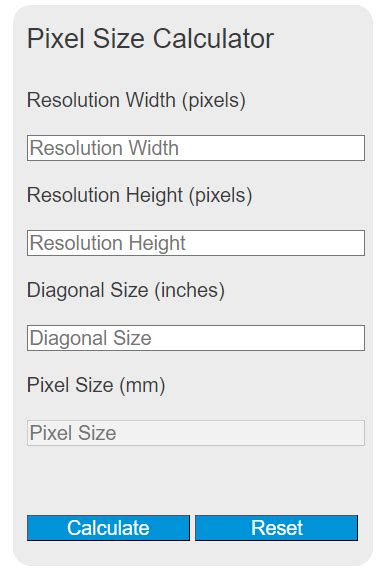Click the Resolution Height (pixels) label
Screen dimensions: 388x578
point(140,195)
